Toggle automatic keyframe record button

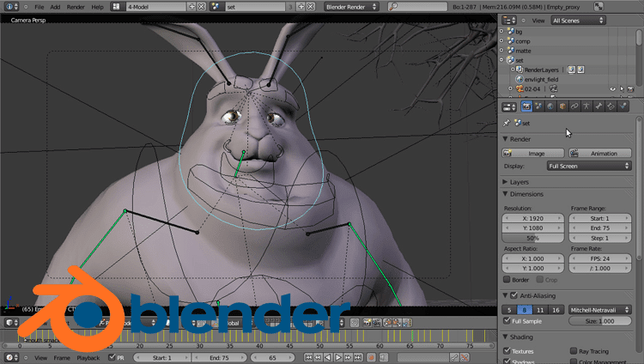(x=372, y=357)
